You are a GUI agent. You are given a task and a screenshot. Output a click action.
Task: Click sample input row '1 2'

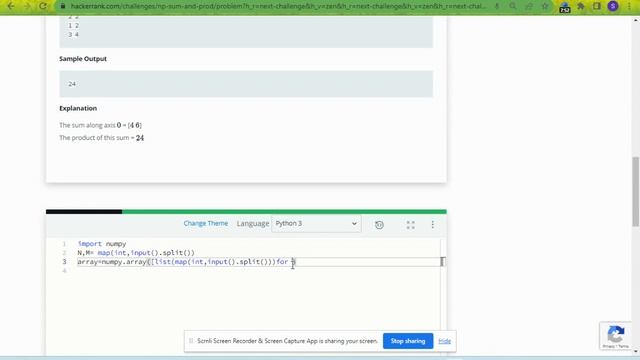click(x=73, y=26)
